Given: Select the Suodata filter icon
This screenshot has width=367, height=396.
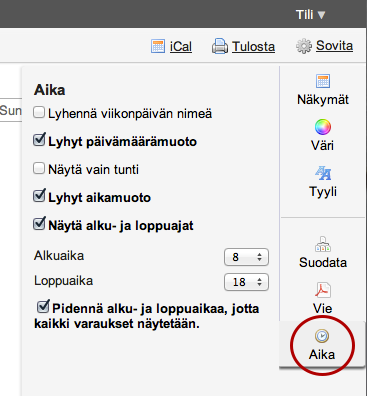Looking at the screenshot, I should click(x=323, y=244).
